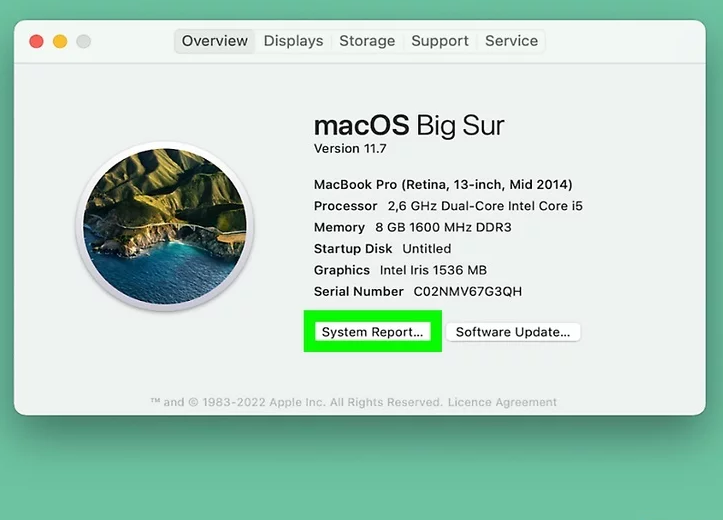Open Software Update...
The image size is (723, 520).
[513, 332]
